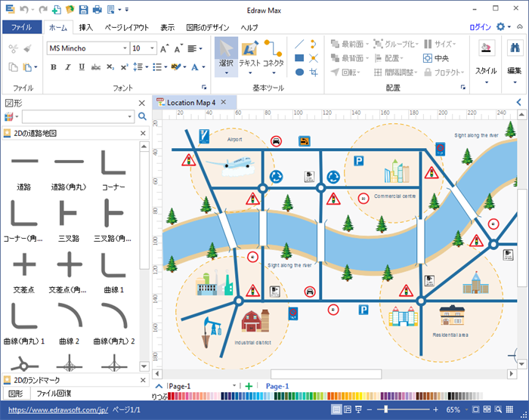
Task: Toggle Italic formatting
Action: (x=68, y=67)
